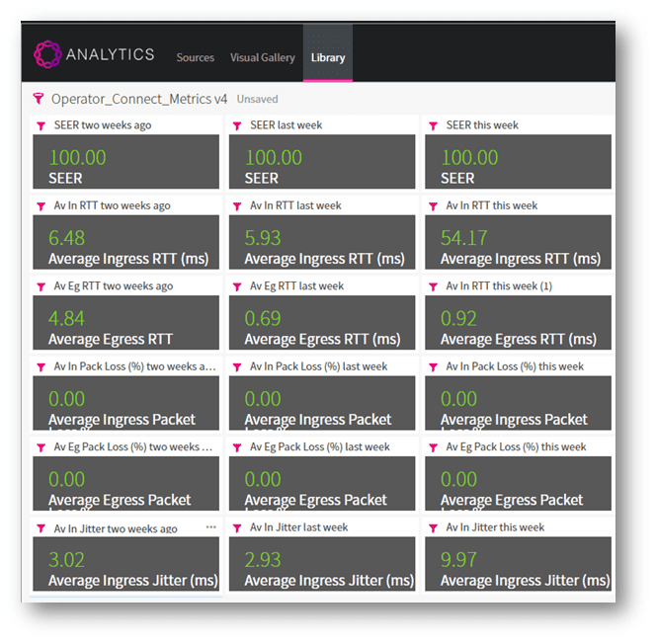Viewport: 657px width, 644px height.
Task: Click filter icon on SEER this week tile
Action: coord(433,125)
